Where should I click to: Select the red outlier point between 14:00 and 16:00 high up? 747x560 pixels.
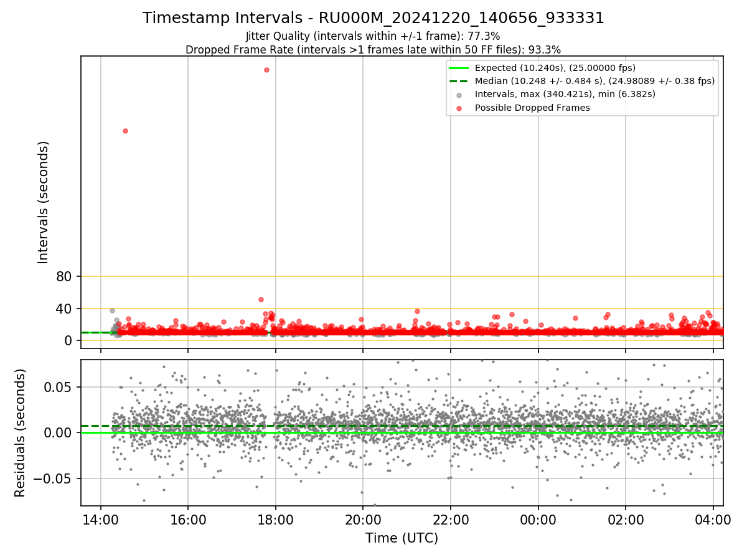[125, 131]
